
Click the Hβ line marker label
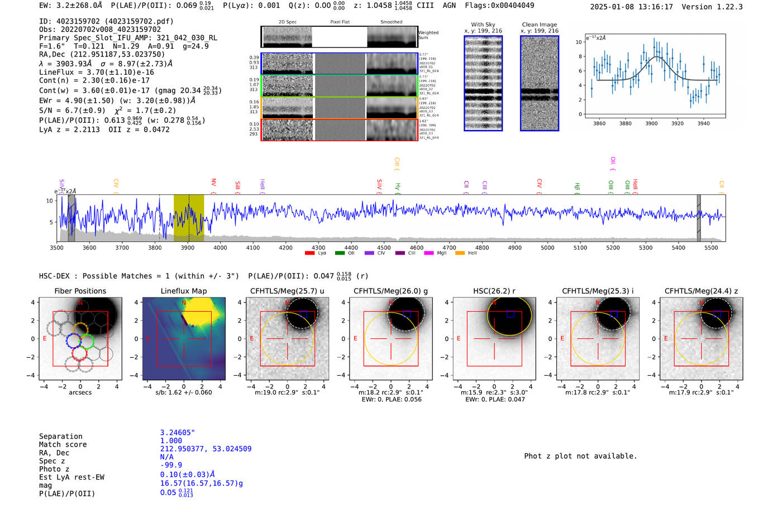click(578, 187)
